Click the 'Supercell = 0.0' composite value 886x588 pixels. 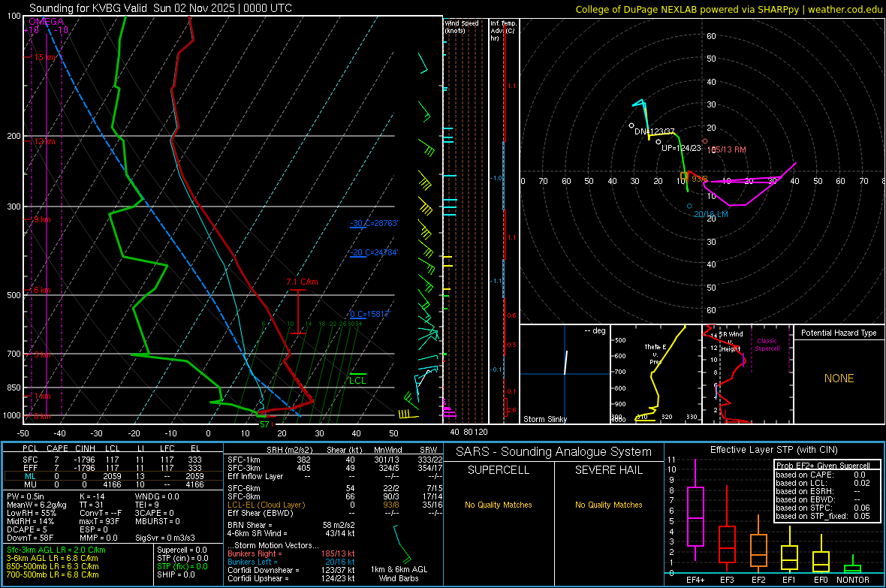click(182, 550)
